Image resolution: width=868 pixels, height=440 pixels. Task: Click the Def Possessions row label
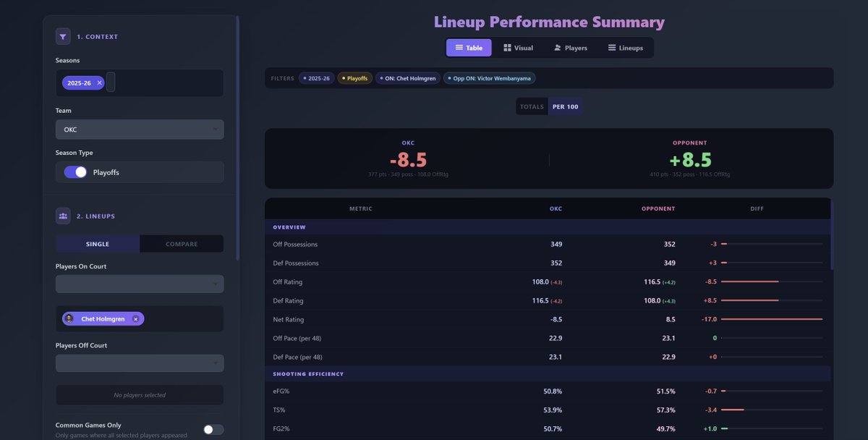pyautogui.click(x=296, y=263)
